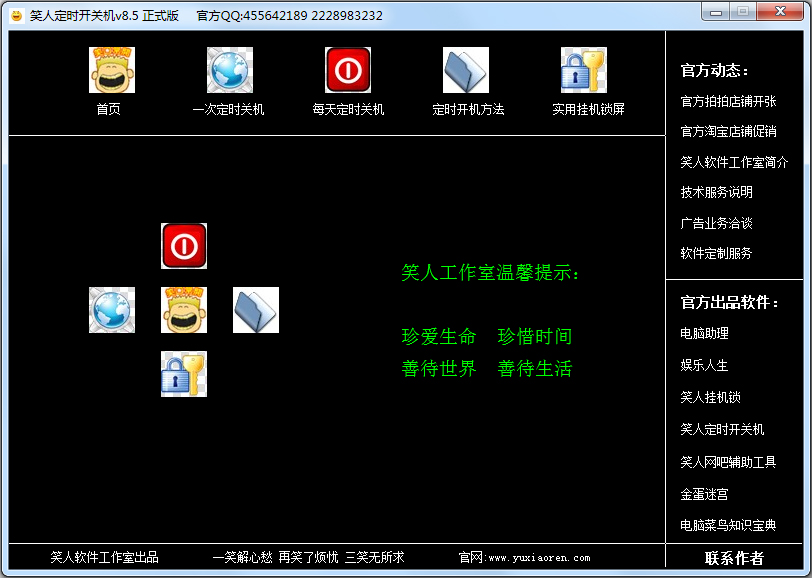Switch to the 定时开机方法 label
The height and width of the screenshot is (578, 812).
point(468,109)
